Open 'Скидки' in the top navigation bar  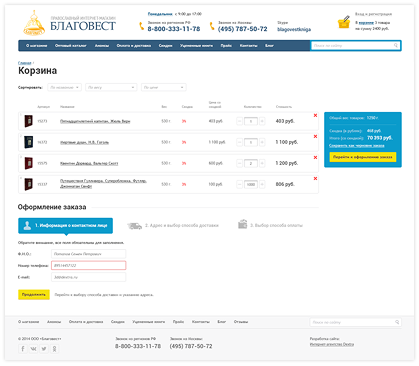coord(165,46)
